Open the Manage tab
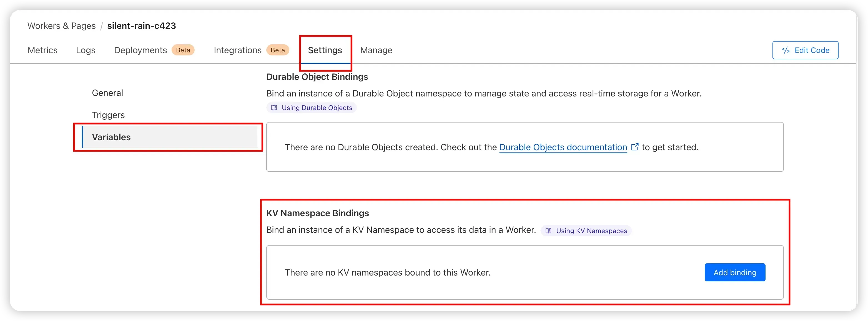868x321 pixels. click(x=376, y=50)
